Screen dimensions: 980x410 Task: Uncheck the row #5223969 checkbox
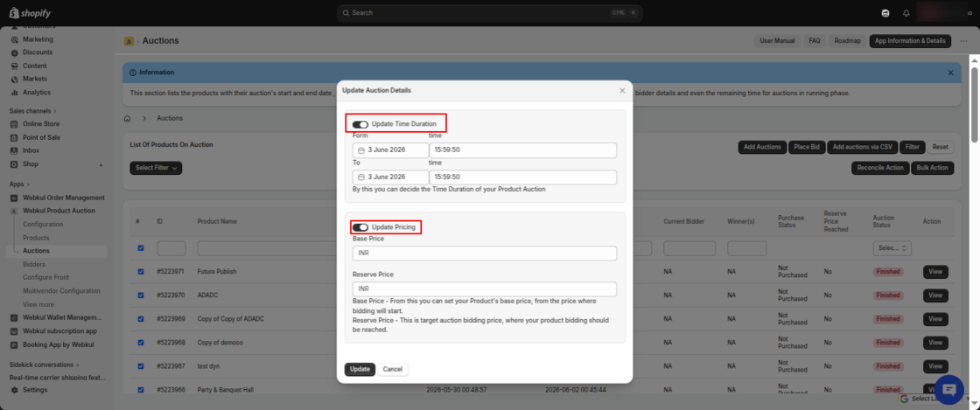coord(141,319)
